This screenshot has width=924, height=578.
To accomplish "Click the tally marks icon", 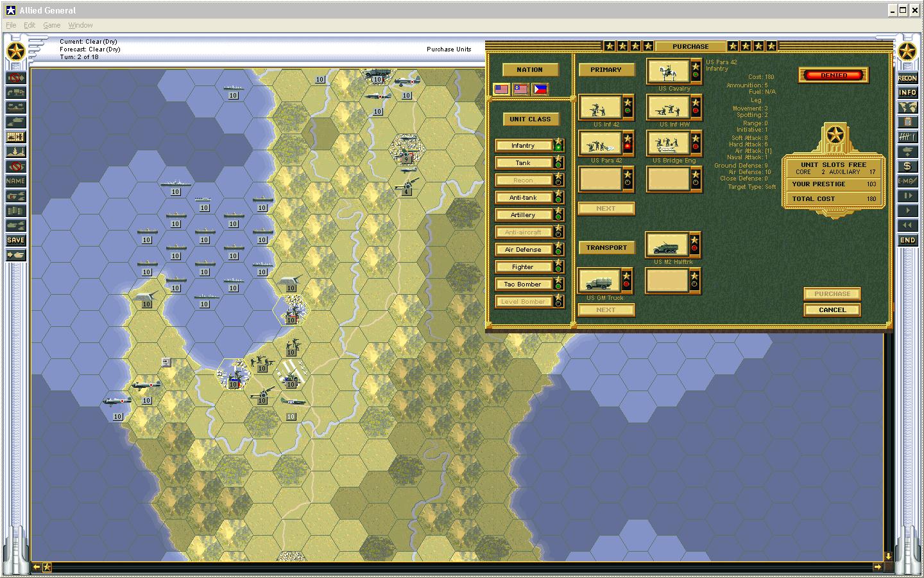I will point(907,137).
